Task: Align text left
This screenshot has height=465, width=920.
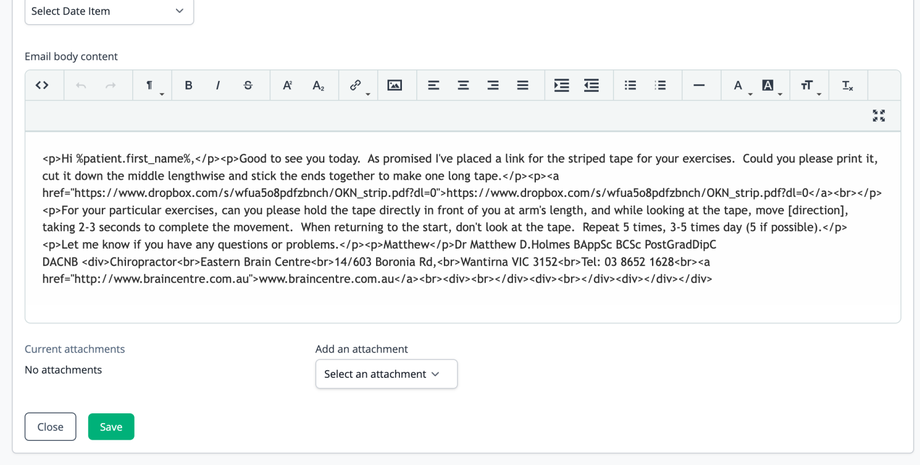Action: coord(433,86)
